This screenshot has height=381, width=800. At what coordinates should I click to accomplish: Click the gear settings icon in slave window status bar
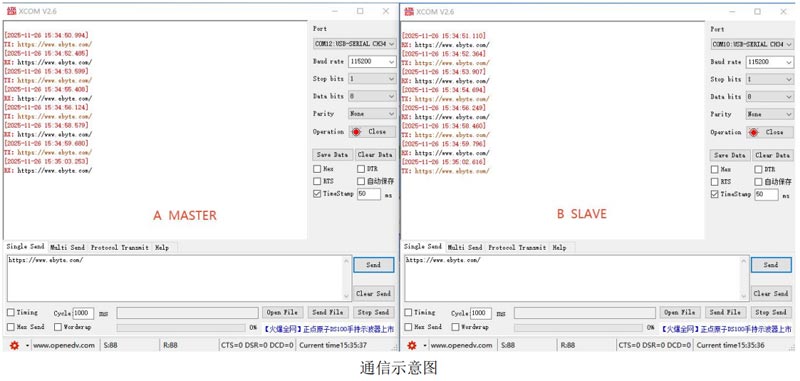(412, 345)
